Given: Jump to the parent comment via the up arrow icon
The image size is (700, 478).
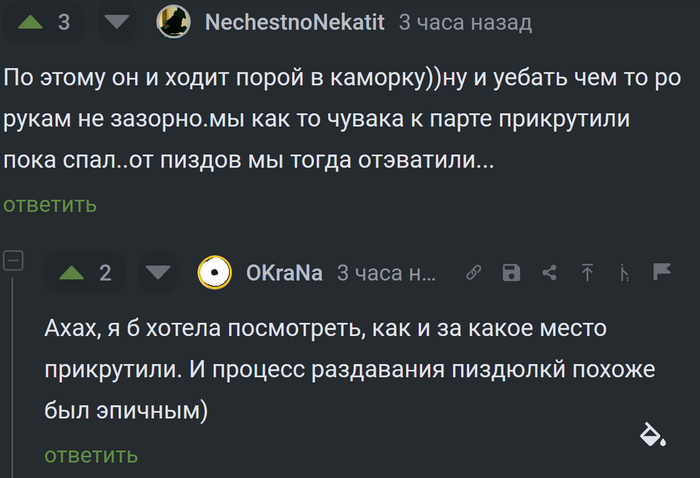Looking at the screenshot, I should tap(588, 272).
